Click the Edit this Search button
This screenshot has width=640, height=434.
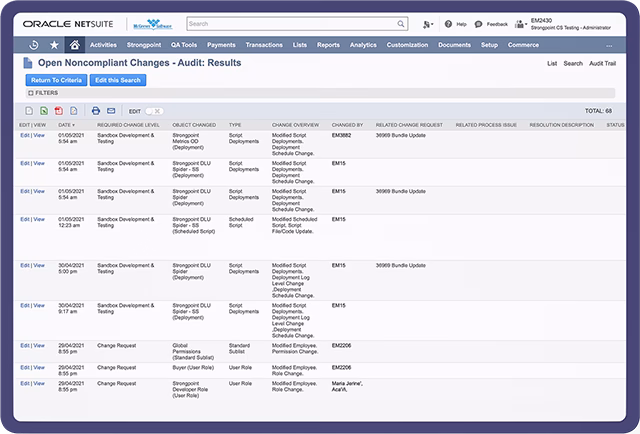coord(118,80)
